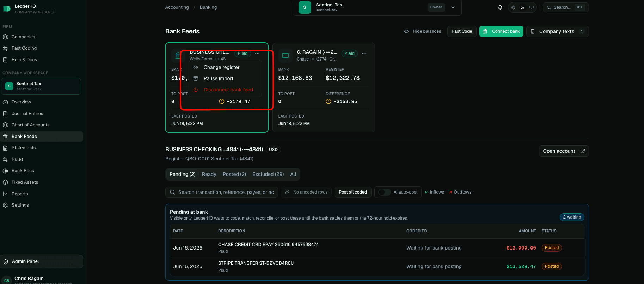Click the 2 waiting badge
This screenshot has height=284, width=644.
pos(572,217)
